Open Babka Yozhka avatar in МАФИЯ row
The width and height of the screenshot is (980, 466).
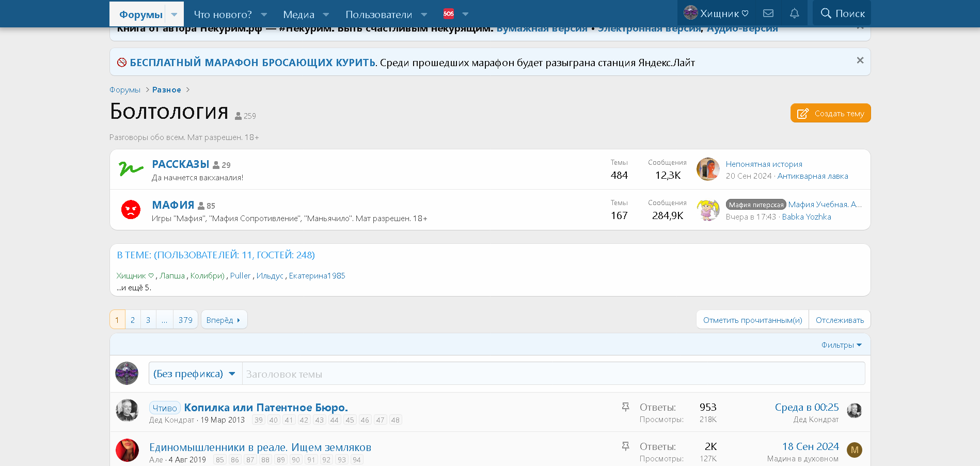tap(708, 210)
